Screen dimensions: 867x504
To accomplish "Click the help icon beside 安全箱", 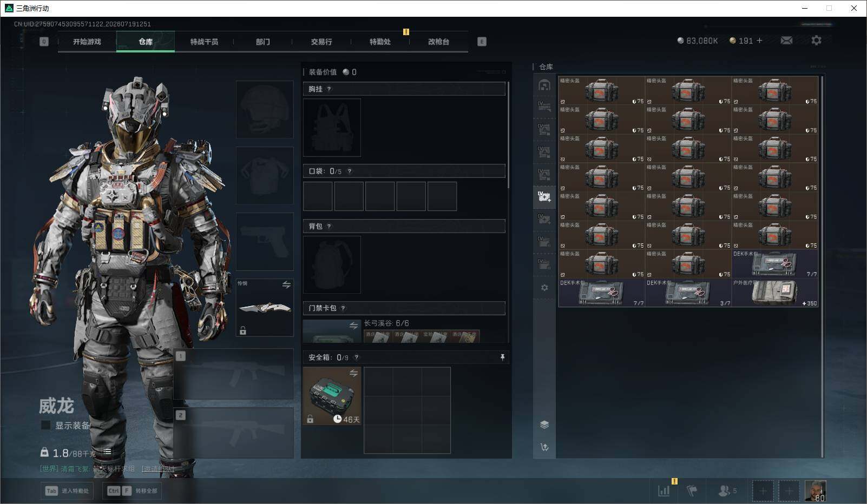I will (x=356, y=357).
